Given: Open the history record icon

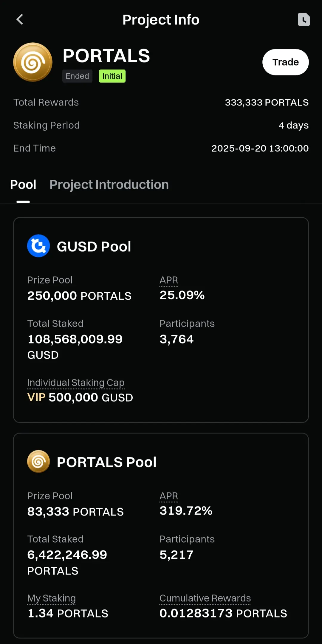Looking at the screenshot, I should (x=304, y=20).
